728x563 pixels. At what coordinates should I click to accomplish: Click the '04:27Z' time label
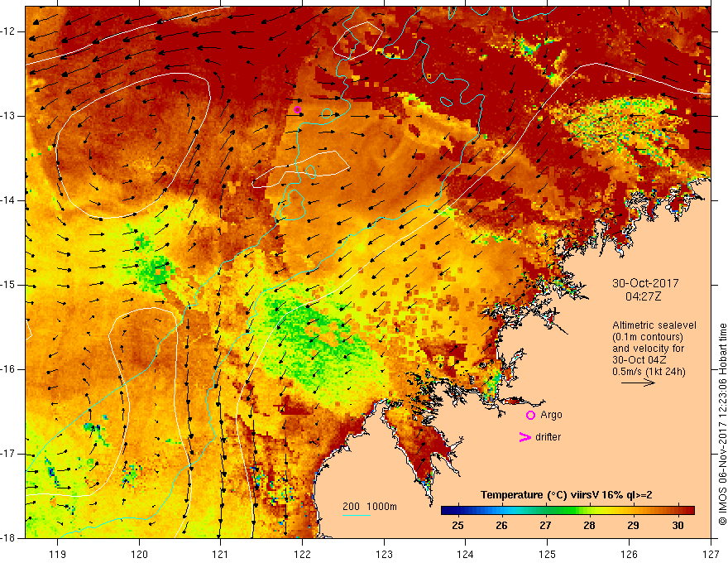click(x=643, y=296)
